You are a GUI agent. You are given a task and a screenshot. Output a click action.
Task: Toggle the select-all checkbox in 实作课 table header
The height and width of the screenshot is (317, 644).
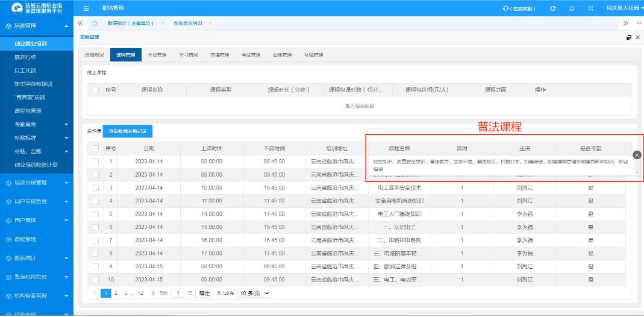(x=95, y=148)
